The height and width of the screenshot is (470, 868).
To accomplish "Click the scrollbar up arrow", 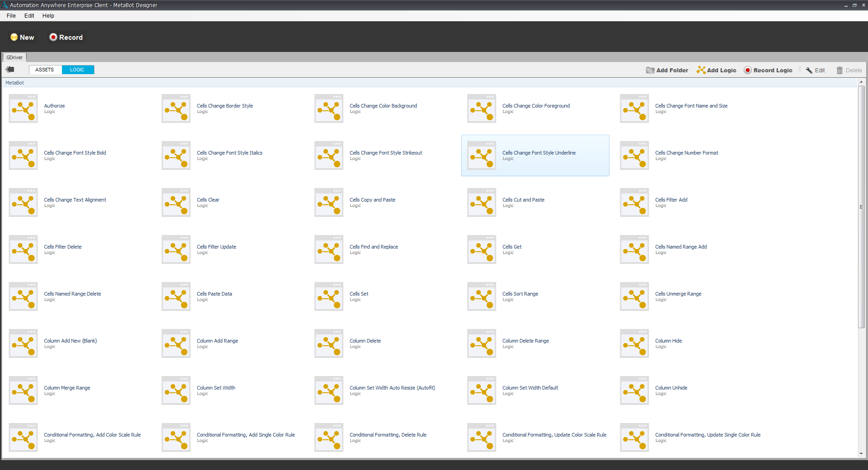I will [861, 82].
